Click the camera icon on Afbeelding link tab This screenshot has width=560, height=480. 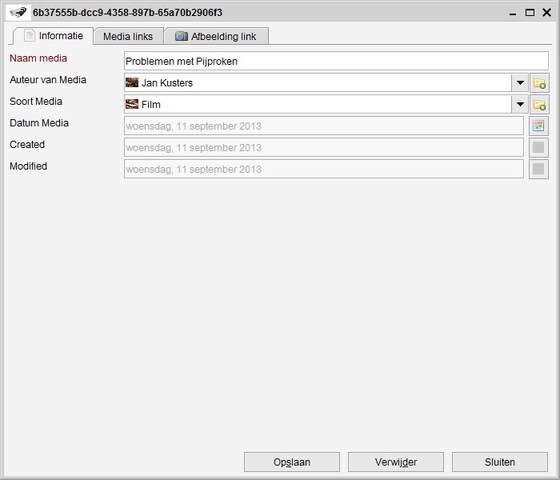point(181,36)
